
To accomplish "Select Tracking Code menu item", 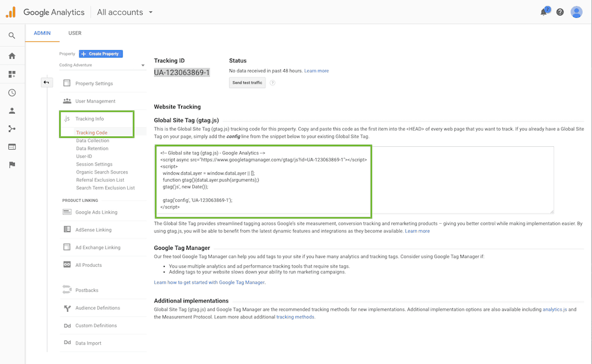I will (x=92, y=133).
